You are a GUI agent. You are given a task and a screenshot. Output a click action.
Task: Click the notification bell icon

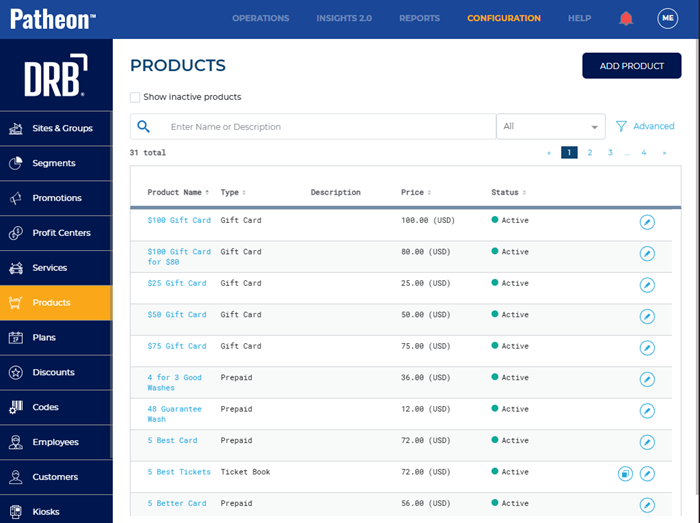point(626,18)
